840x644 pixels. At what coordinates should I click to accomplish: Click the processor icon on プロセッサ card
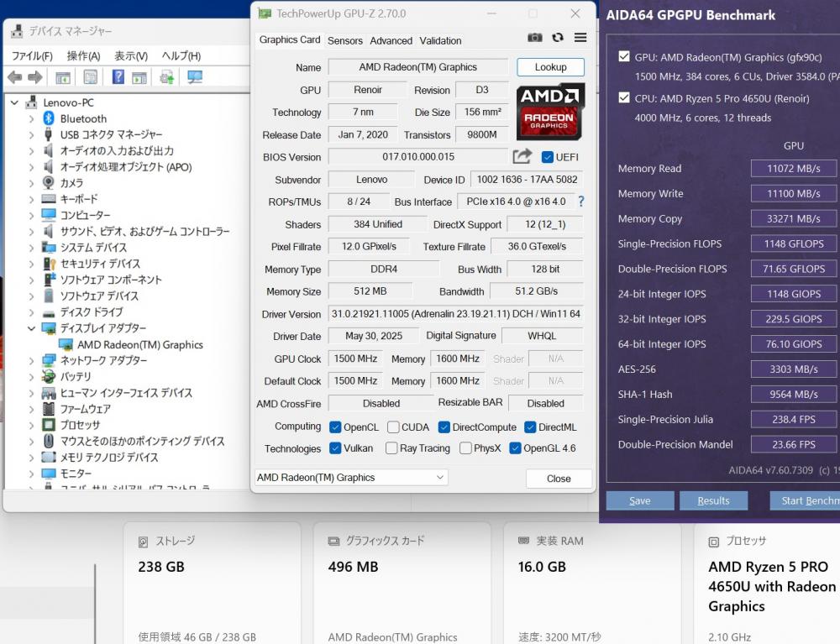713,542
